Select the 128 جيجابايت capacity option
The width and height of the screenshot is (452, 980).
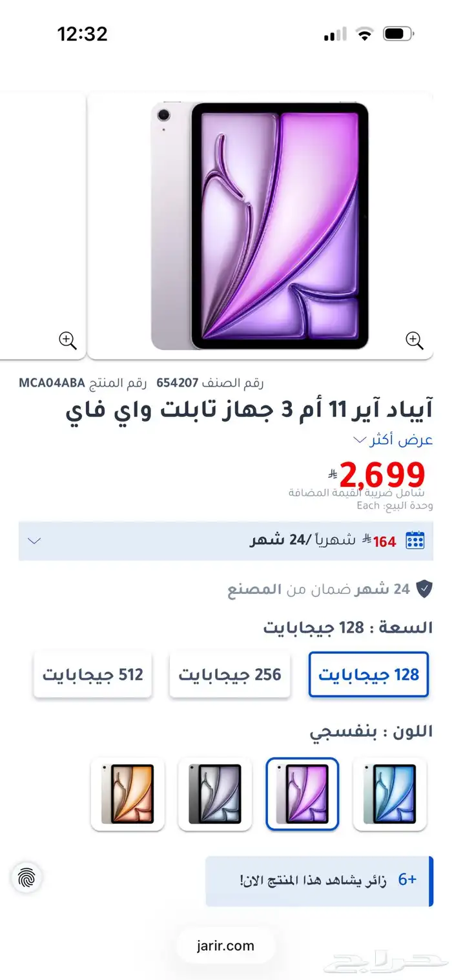pyautogui.click(x=369, y=675)
